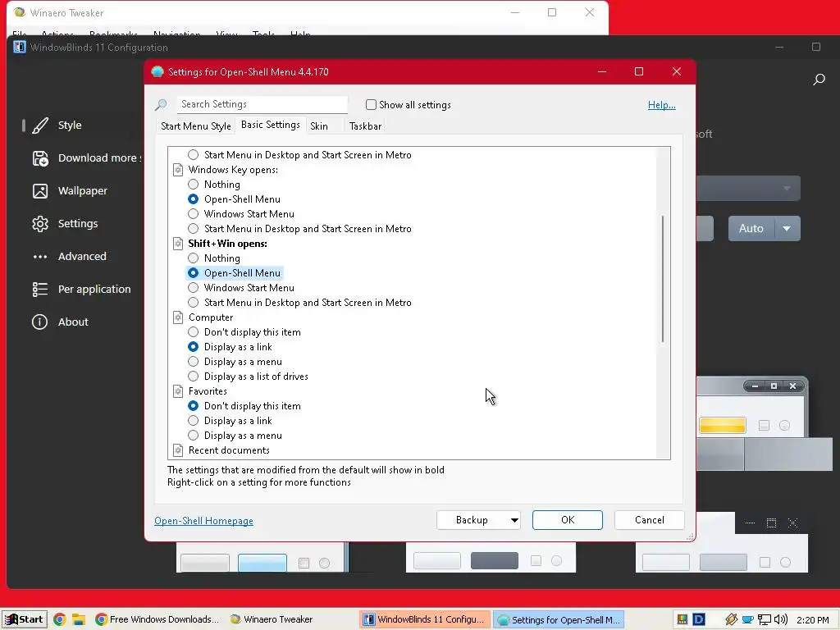Expand the Auto dropdown arrow in WindowBlinds
The image size is (840, 630).
[x=787, y=228]
